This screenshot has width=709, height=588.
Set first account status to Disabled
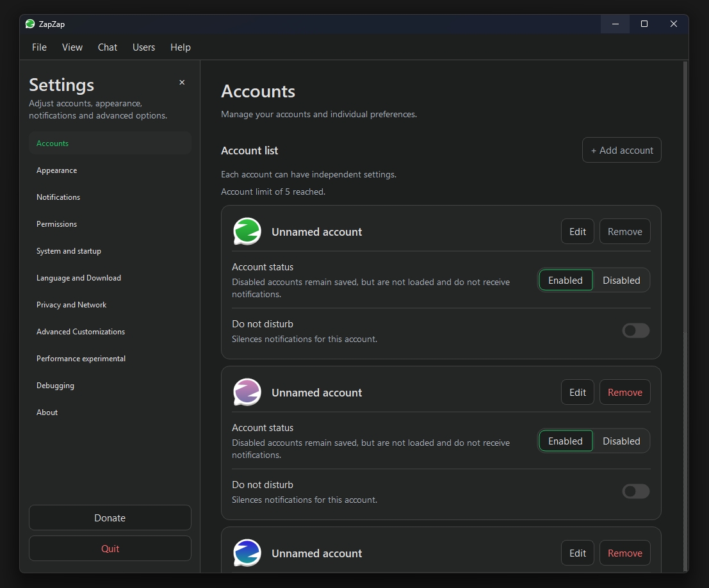[x=621, y=281]
